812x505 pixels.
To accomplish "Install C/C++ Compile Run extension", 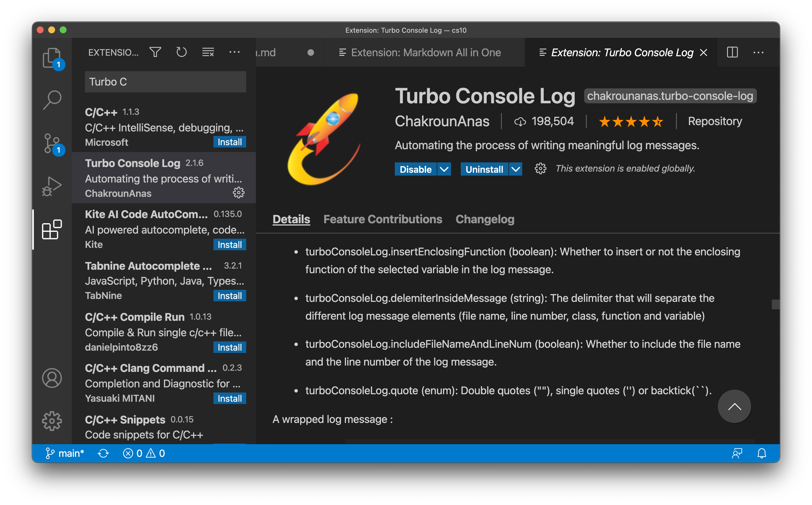I will point(230,347).
